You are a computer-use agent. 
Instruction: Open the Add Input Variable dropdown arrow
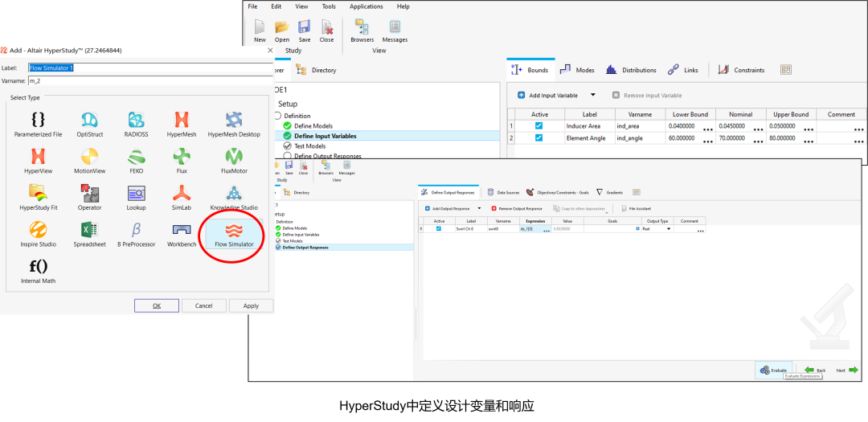click(593, 96)
